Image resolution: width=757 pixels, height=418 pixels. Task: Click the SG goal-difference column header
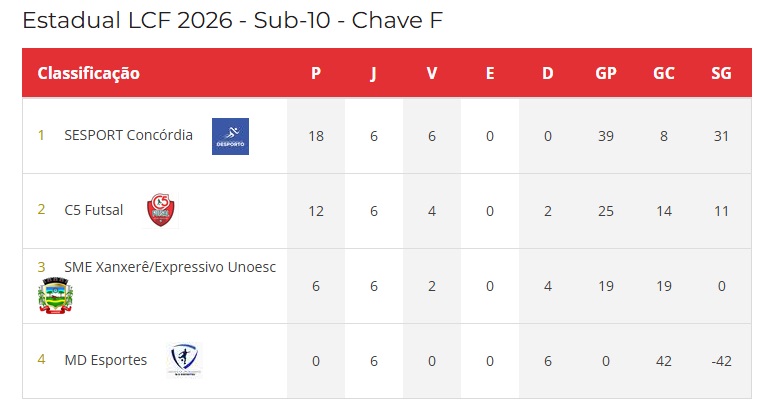721,73
